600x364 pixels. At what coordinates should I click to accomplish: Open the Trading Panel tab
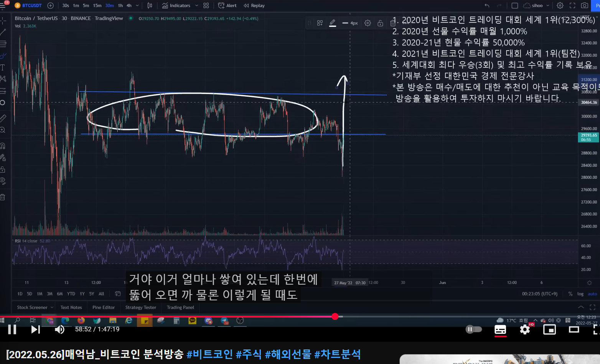(x=180, y=307)
